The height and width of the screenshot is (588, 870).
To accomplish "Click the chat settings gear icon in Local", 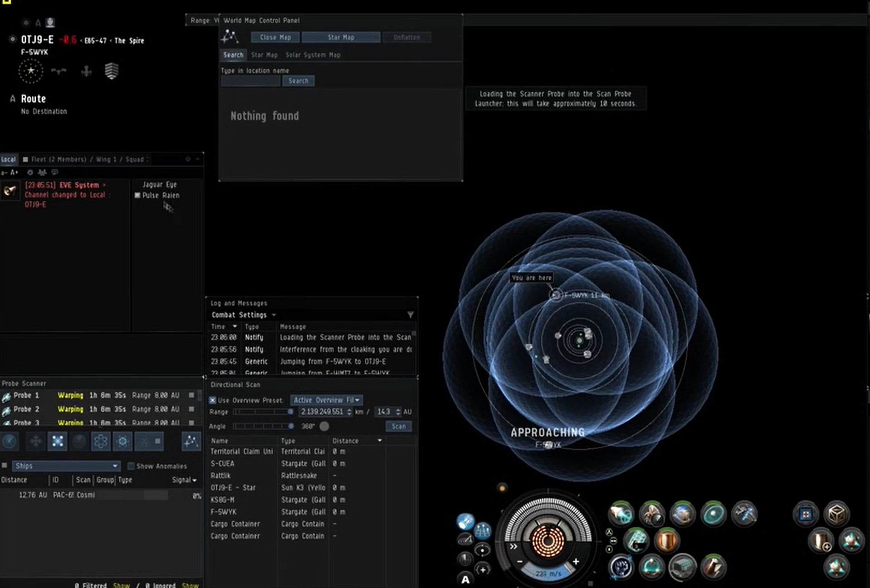I will [30, 172].
